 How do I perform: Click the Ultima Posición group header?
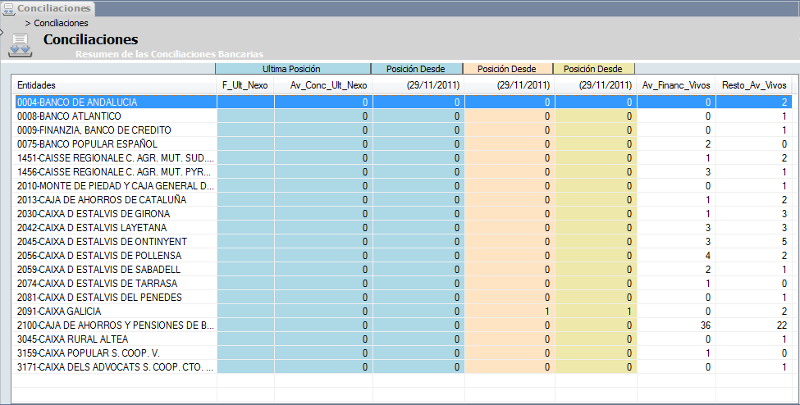[293, 69]
